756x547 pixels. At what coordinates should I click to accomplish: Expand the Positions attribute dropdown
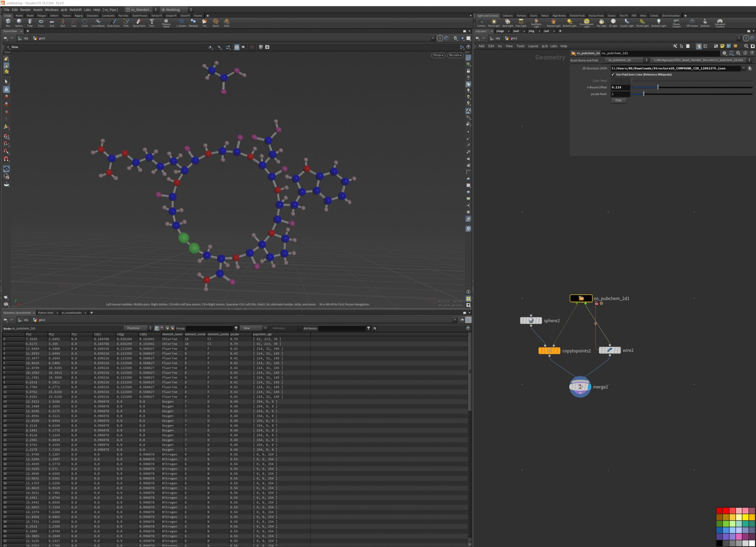[x=138, y=328]
